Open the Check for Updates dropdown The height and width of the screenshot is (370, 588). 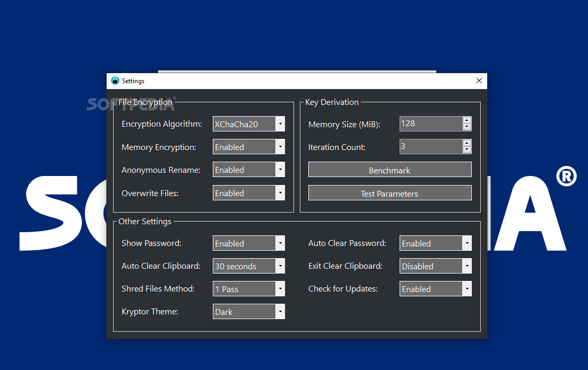pos(467,288)
